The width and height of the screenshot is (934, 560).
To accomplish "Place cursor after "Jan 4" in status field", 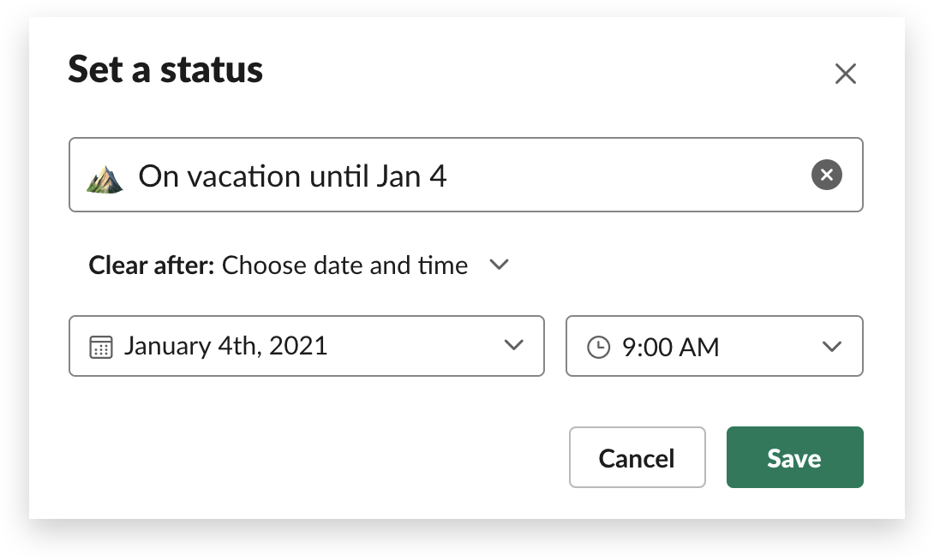I will (449, 176).
